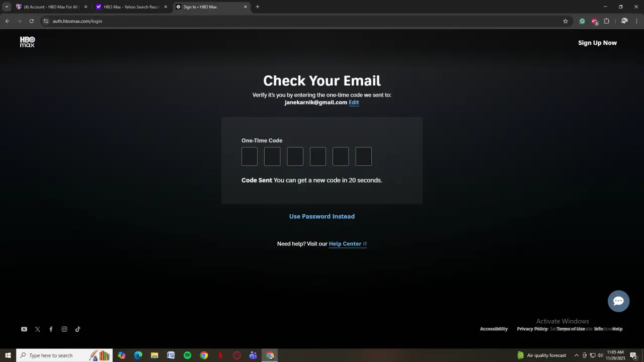The height and width of the screenshot is (362, 644).
Task: Reload the page
Action: pyautogui.click(x=31, y=21)
